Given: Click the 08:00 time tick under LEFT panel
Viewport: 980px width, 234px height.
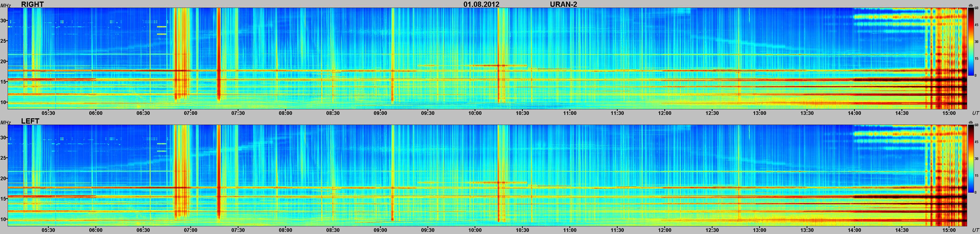Looking at the screenshot, I should [x=286, y=230].
